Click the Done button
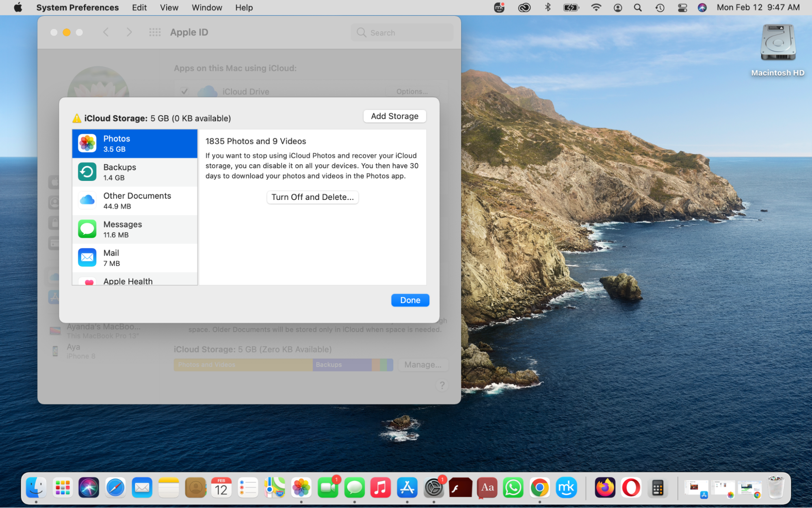 click(410, 300)
